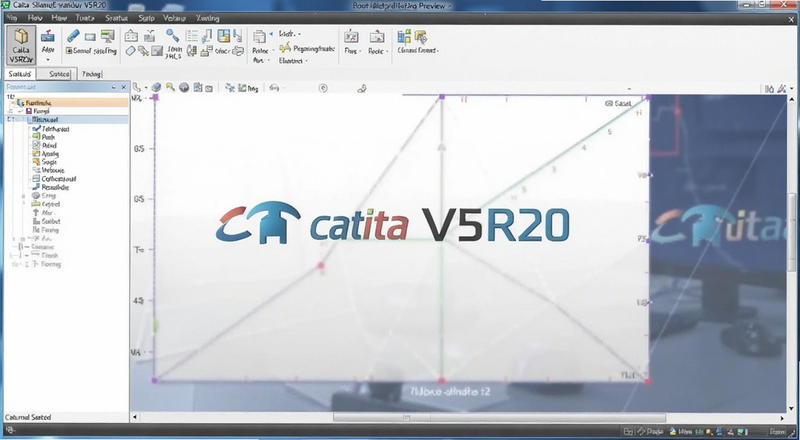Screen dimensions: 800x440
Task: Click the purple handle at the sketch's top center
Action: point(442,96)
